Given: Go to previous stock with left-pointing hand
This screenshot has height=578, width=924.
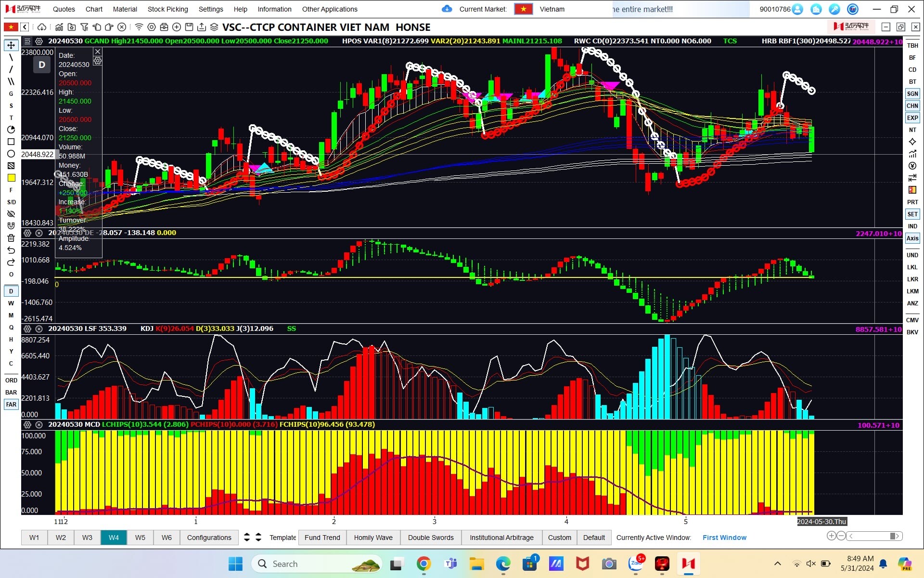Looking at the screenshot, I should (x=97, y=27).
